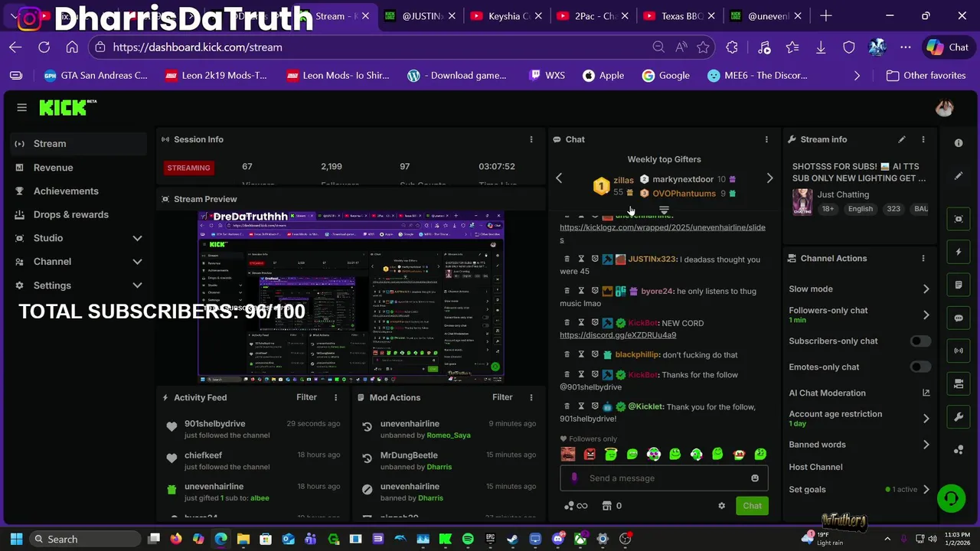Open Mod Actions three-dot menu
Viewport: 980px width, 551px height.
point(531,397)
